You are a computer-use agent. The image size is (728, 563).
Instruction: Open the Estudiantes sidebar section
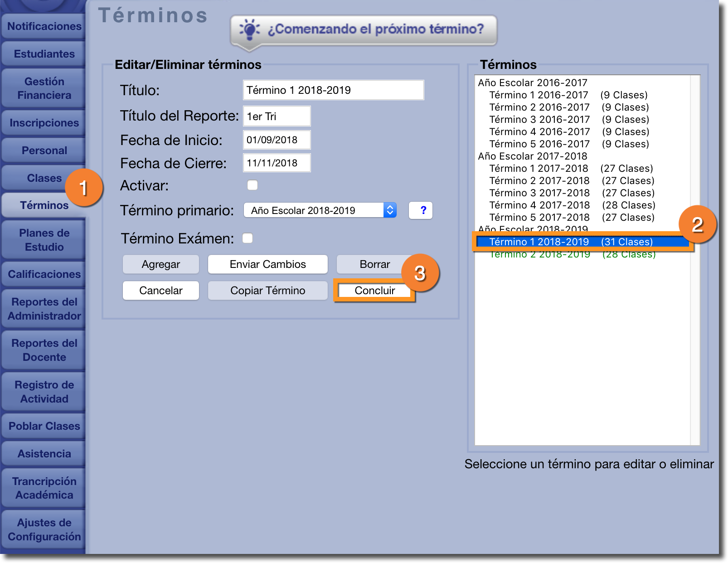point(44,54)
